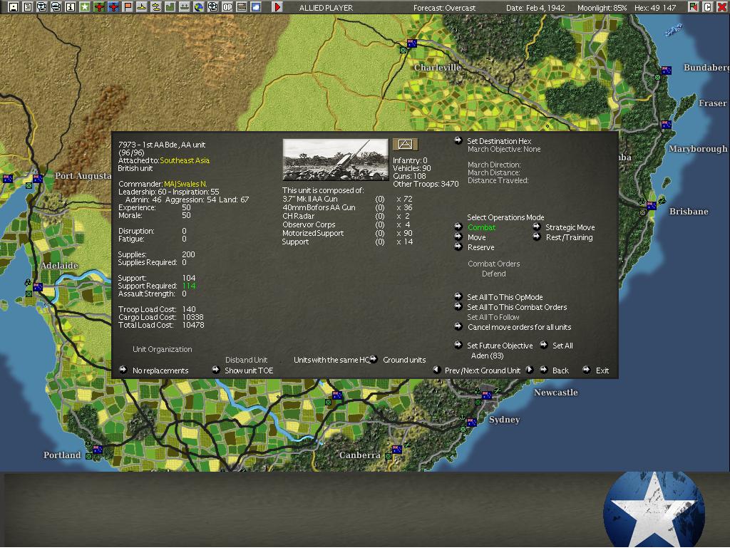Viewport: 730px width, 560px height.
Task: Click the orange flag toolbar icon
Action: click(x=128, y=7)
